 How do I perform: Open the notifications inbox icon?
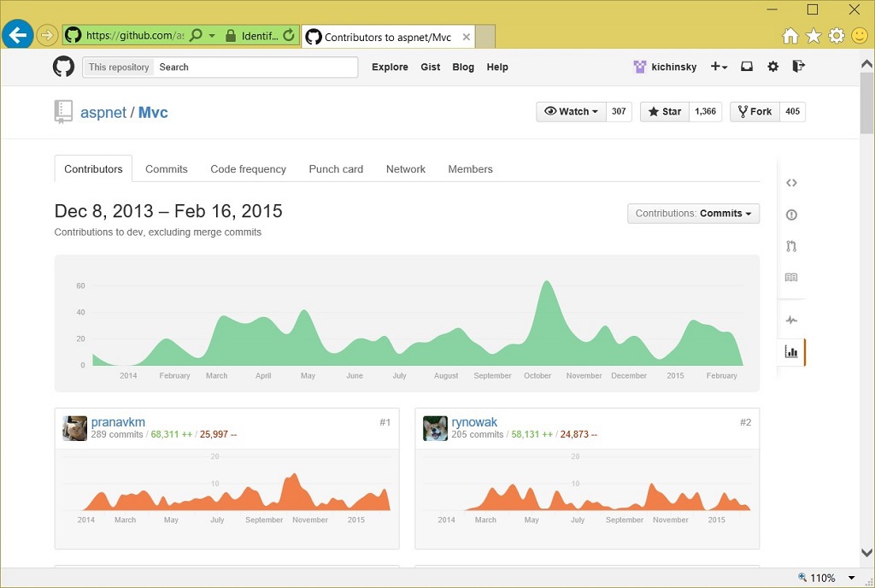click(x=747, y=67)
